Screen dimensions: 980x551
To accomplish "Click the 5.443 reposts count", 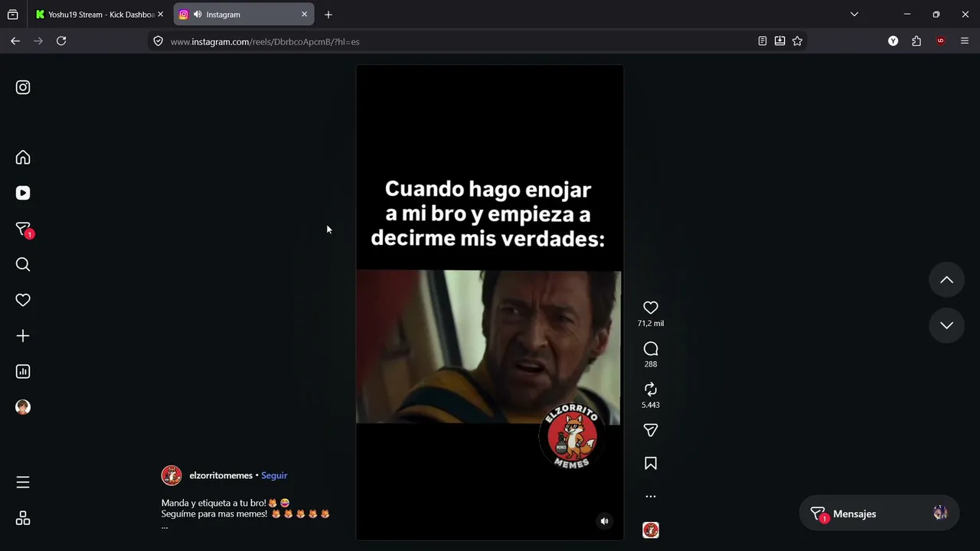I will pos(651,405).
